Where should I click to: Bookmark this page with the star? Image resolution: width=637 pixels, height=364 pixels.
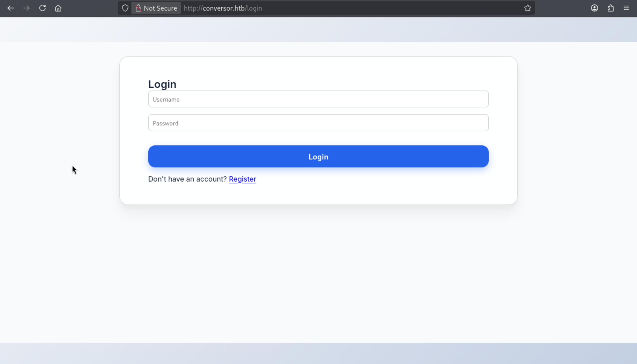click(528, 8)
